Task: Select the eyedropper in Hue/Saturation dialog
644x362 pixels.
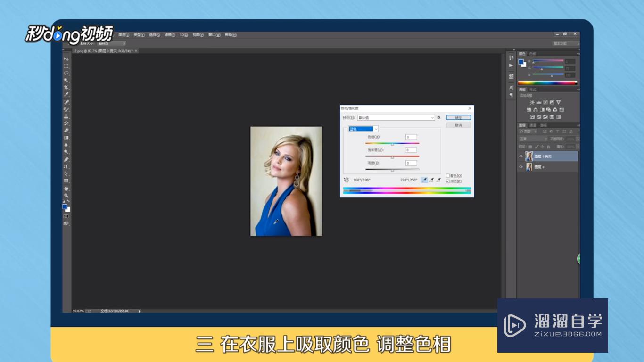Action: (x=424, y=180)
